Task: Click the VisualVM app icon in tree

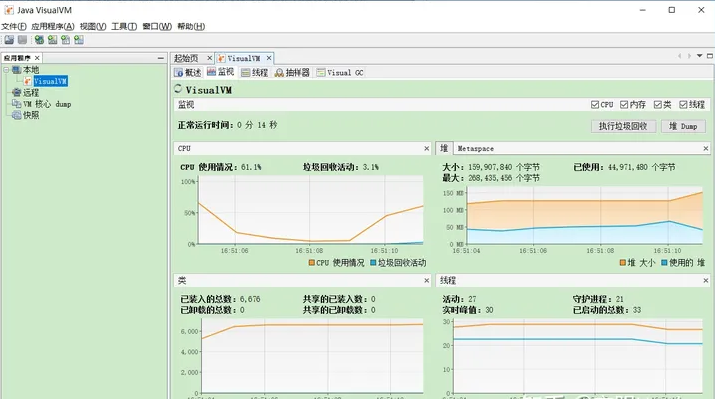Action: [x=28, y=81]
